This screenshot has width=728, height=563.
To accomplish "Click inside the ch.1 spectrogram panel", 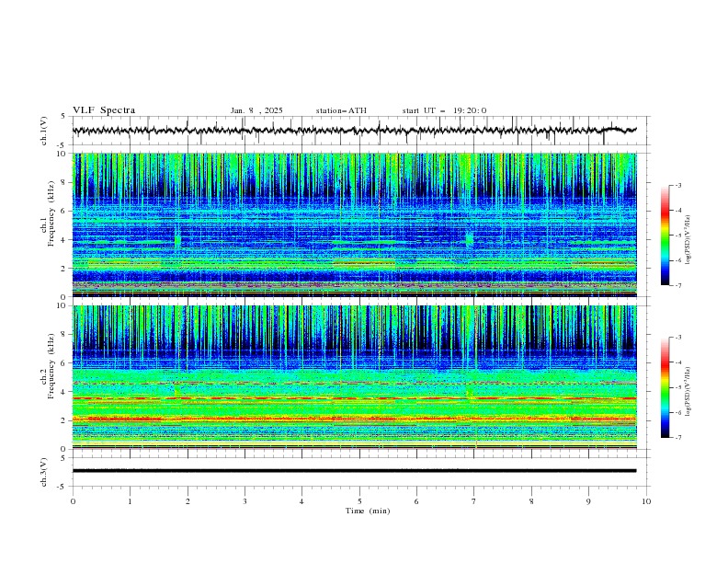I will 354,224.
